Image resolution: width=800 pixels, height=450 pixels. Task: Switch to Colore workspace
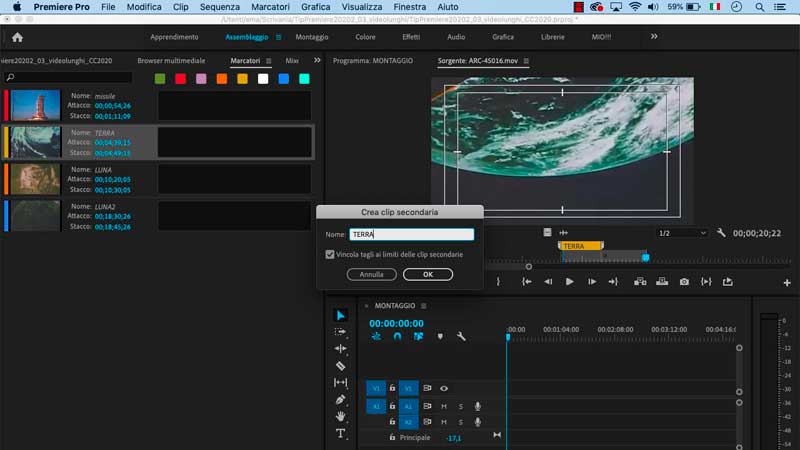point(365,37)
